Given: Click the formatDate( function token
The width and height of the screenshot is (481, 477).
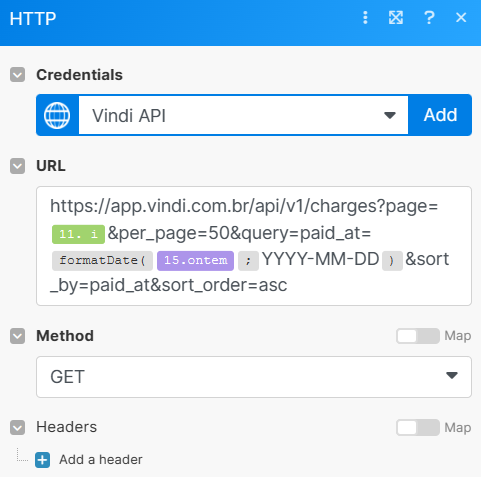Looking at the screenshot, I should (x=102, y=260).
